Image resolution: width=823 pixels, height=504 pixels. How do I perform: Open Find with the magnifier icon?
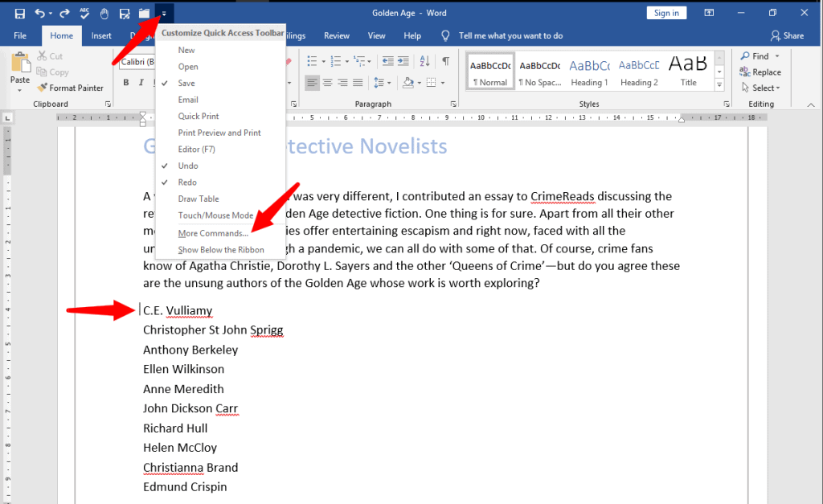(x=745, y=55)
